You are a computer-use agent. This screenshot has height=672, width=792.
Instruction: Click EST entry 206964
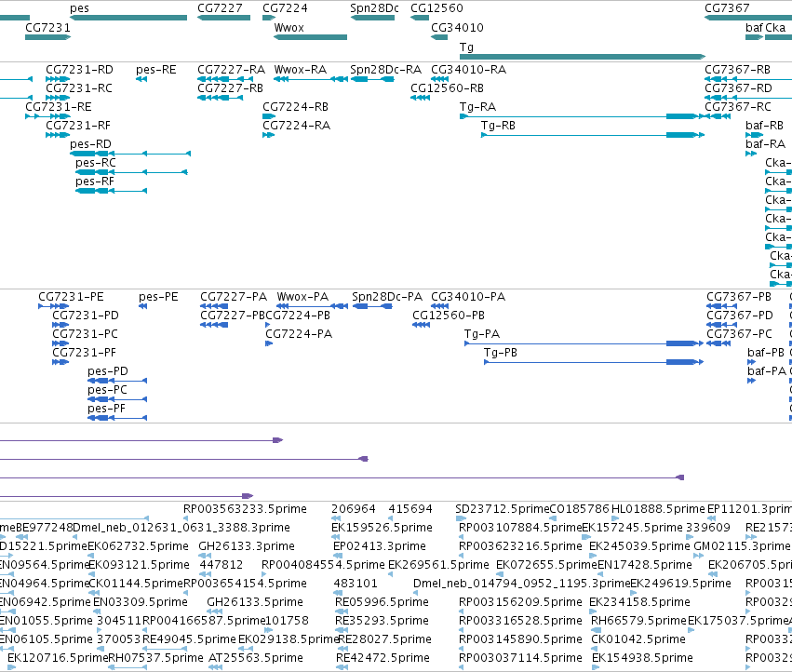tap(354, 509)
